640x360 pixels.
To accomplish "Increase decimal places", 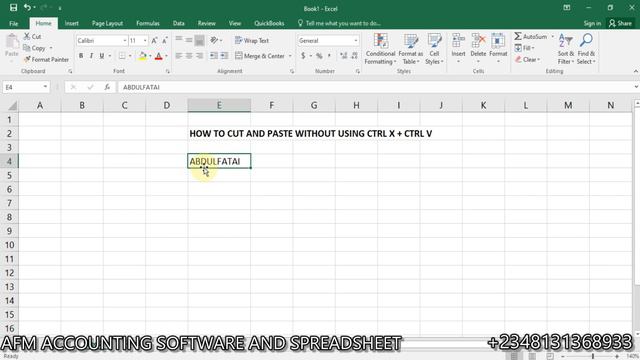I will [344, 56].
